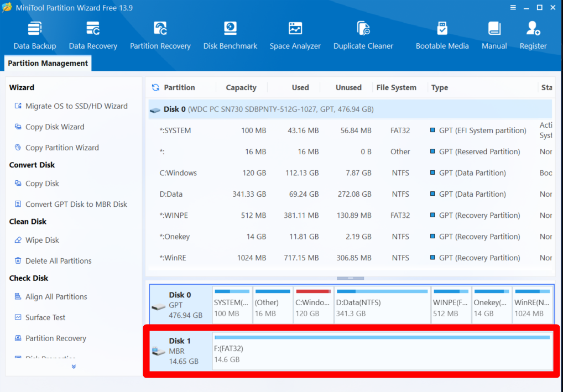Click the 341.33 GB capacity cell
The image size is (563, 392).
[249, 194]
